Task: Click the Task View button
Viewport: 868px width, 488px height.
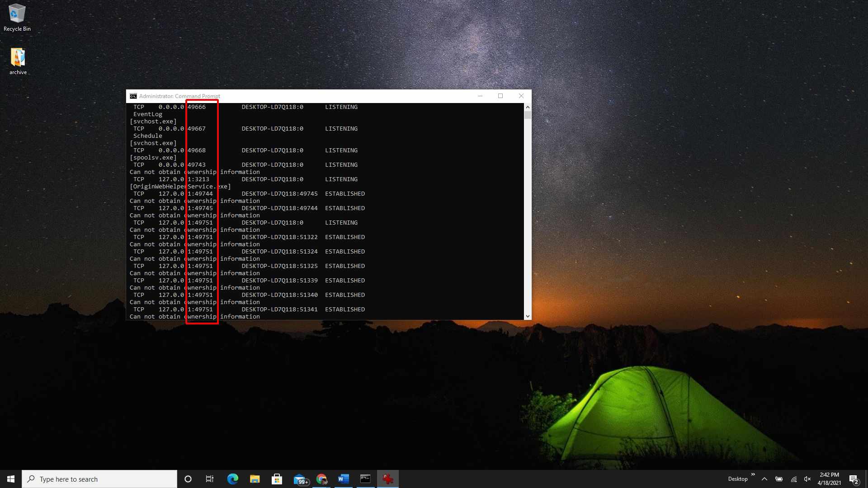Action: tap(210, 479)
